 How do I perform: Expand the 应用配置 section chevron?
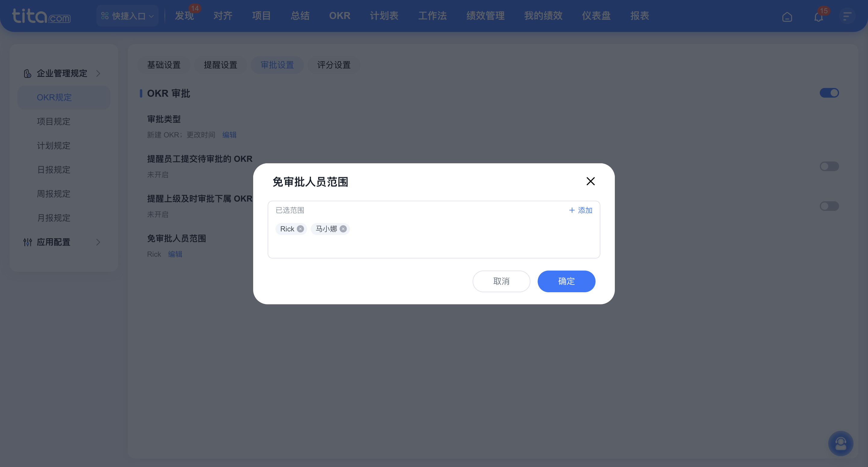pyautogui.click(x=98, y=242)
